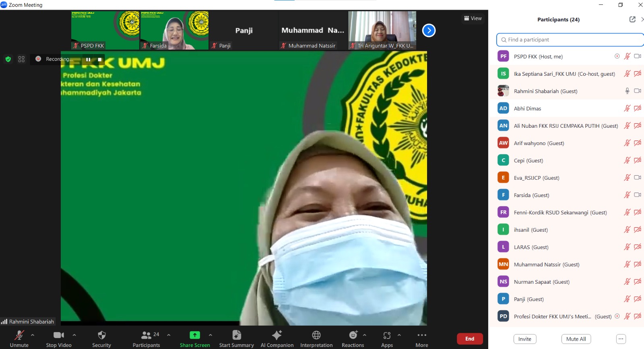End the meeting

coord(470,339)
